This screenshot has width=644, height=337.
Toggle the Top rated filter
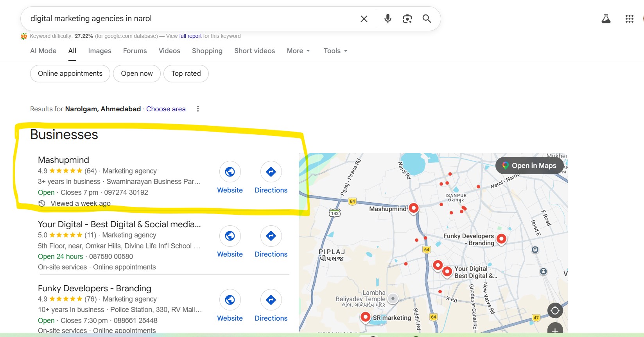[186, 73]
